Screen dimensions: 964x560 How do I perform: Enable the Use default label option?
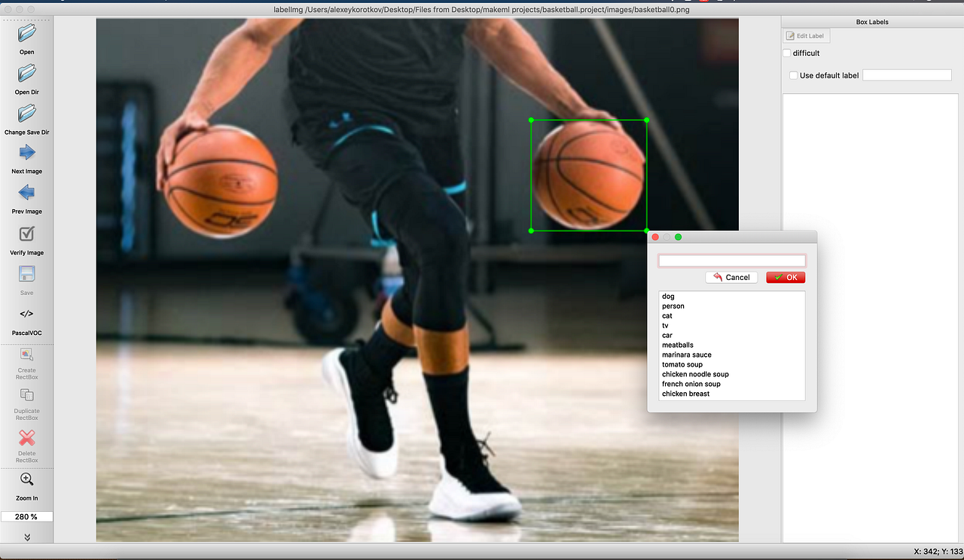point(793,75)
